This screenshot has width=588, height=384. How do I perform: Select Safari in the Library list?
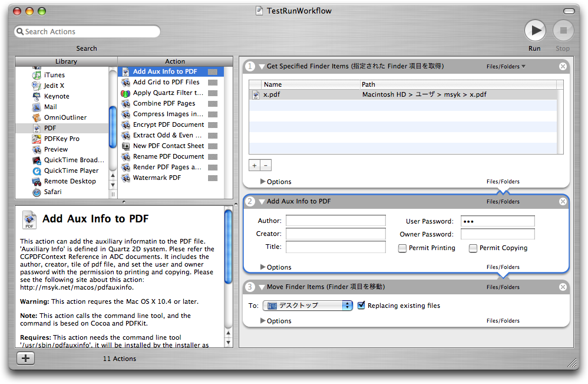(52, 192)
